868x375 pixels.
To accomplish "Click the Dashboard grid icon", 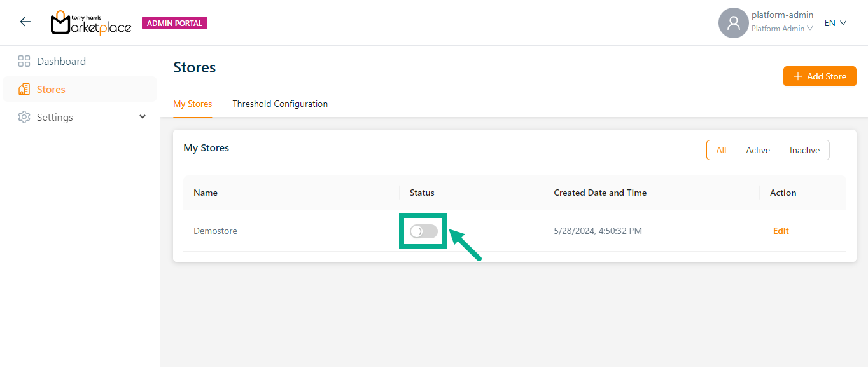I will coord(24,62).
